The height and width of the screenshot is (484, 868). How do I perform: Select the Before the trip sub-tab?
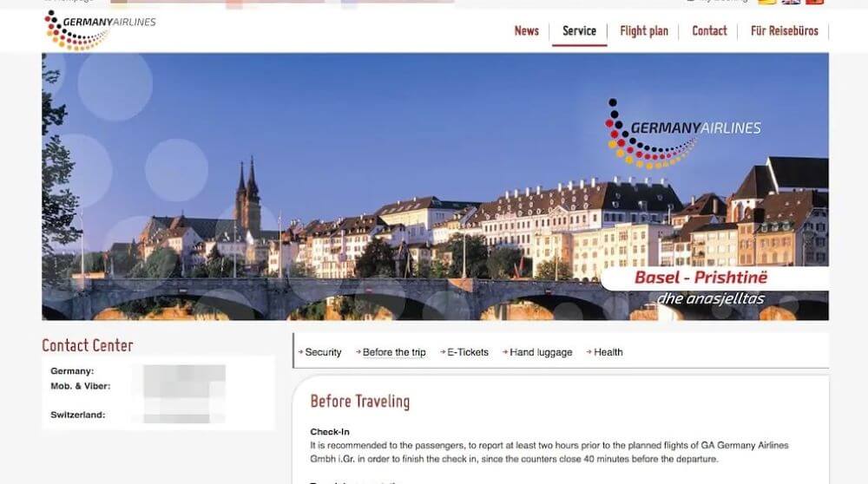pos(394,352)
